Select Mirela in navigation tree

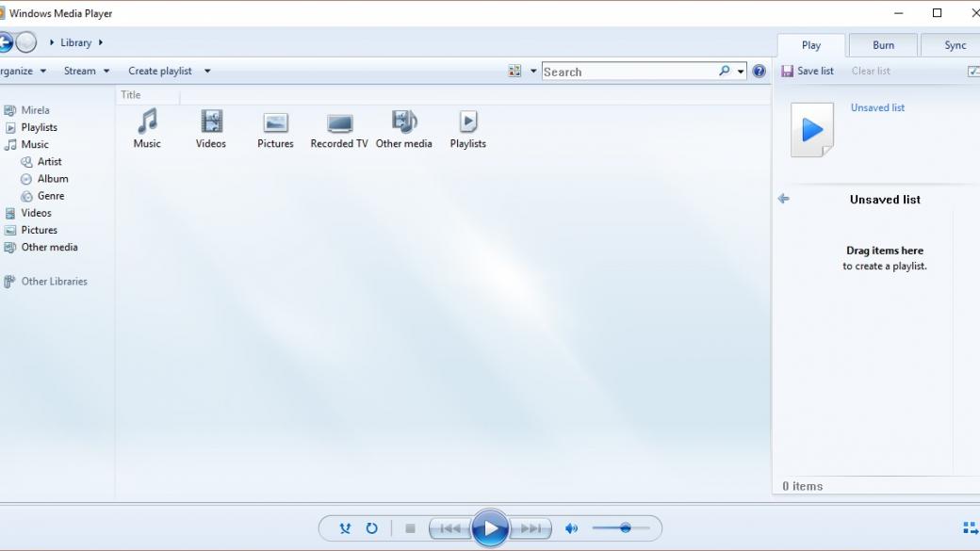(35, 110)
